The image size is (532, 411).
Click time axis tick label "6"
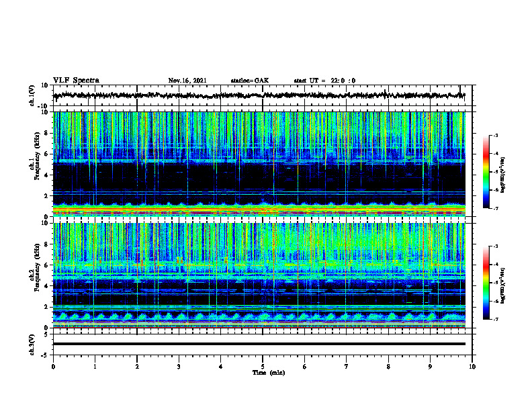click(305, 367)
